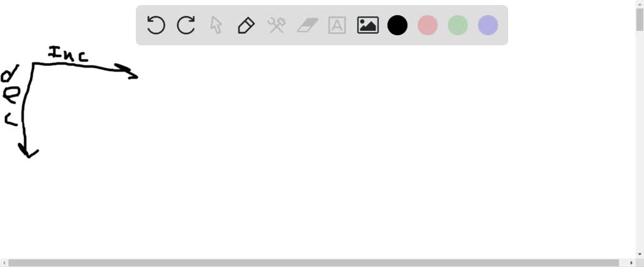Select the pen drawing tool
644x267 pixels.
(x=246, y=25)
